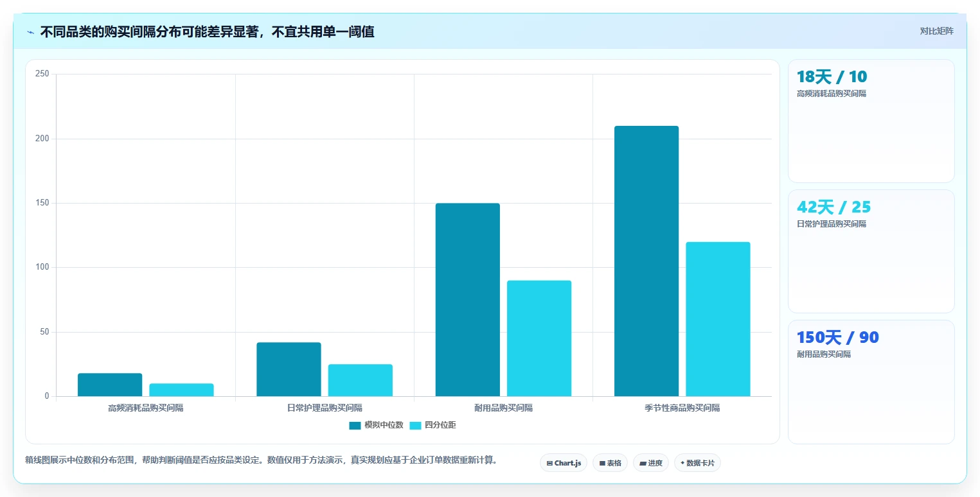The width and height of the screenshot is (980, 497).
Task: Click the footnote text starting 箱线图展示中位数
Action: click(262, 460)
